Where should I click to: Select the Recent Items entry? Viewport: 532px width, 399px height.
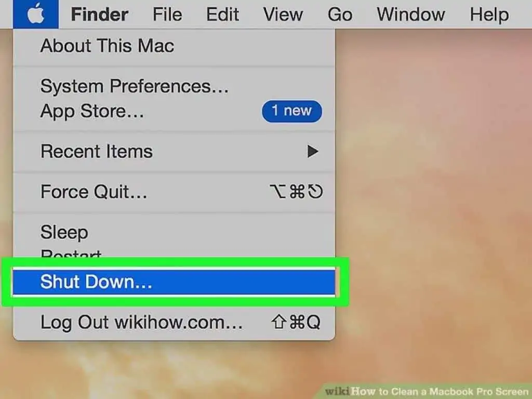click(174, 151)
